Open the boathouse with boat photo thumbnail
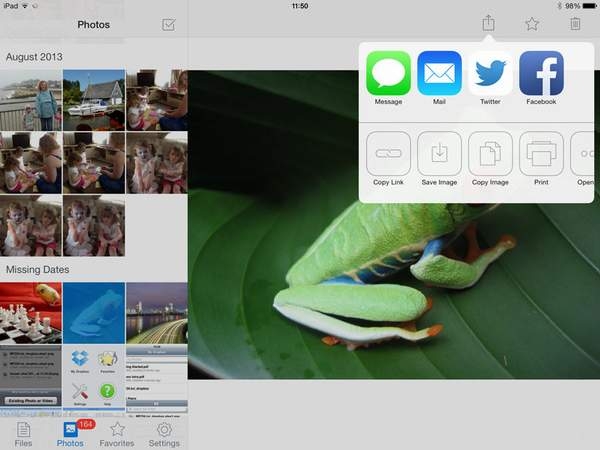 94,100
